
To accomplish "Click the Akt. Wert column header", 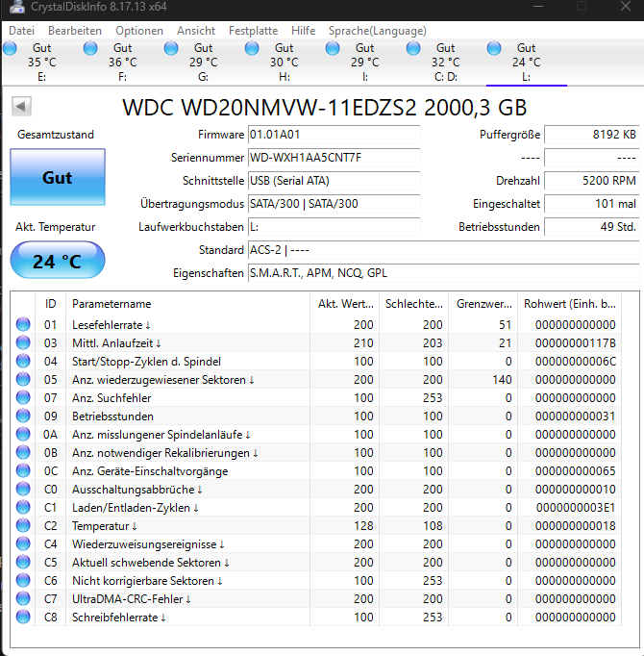I will click(x=344, y=304).
